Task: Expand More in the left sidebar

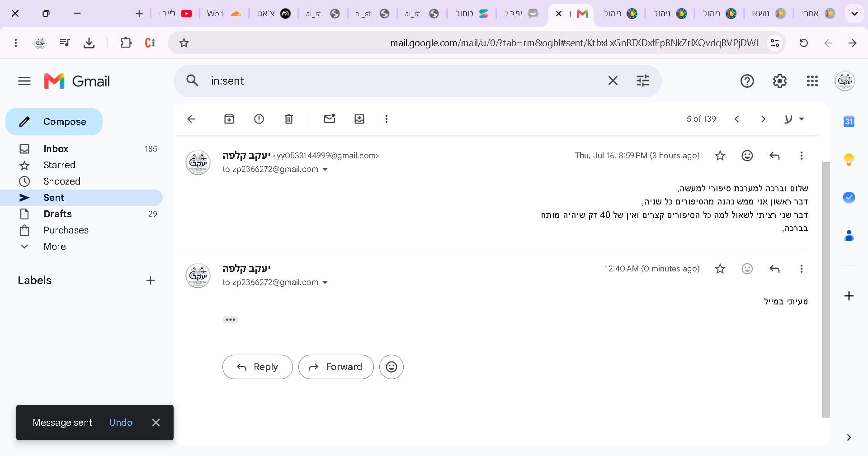Action: click(55, 247)
